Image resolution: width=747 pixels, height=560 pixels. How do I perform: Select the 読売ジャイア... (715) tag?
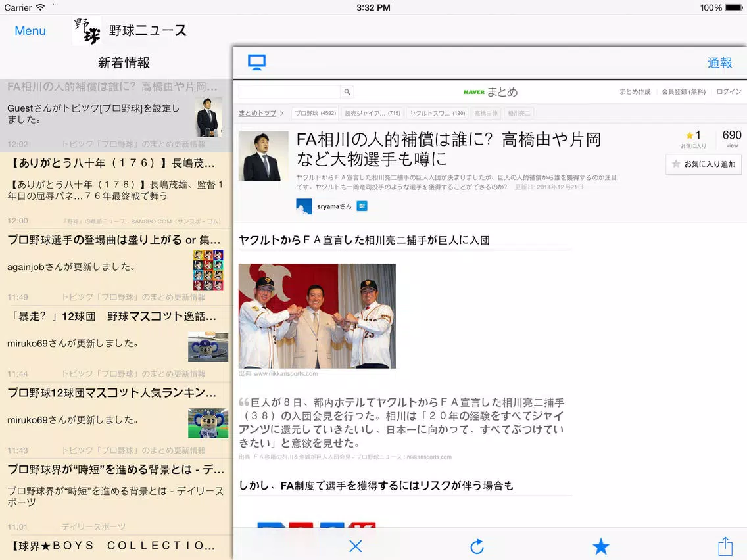(x=373, y=113)
